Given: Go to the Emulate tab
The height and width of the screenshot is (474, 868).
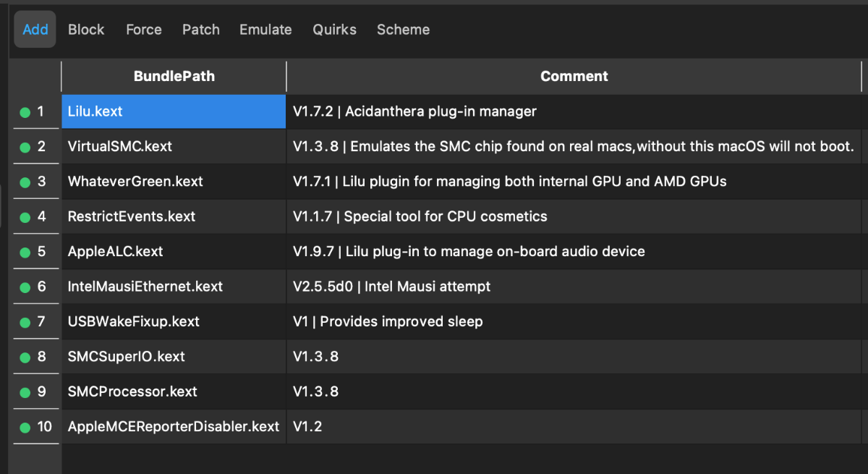Looking at the screenshot, I should click(x=265, y=30).
